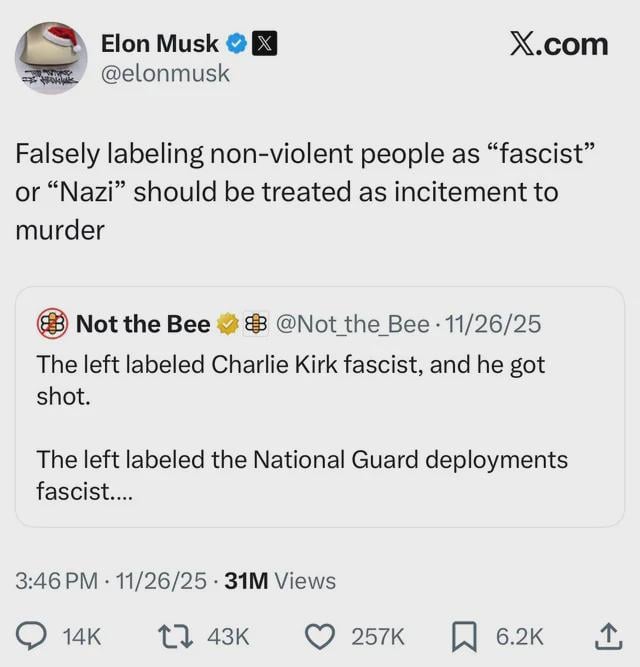Open the Not the Bee account name

click(143, 324)
